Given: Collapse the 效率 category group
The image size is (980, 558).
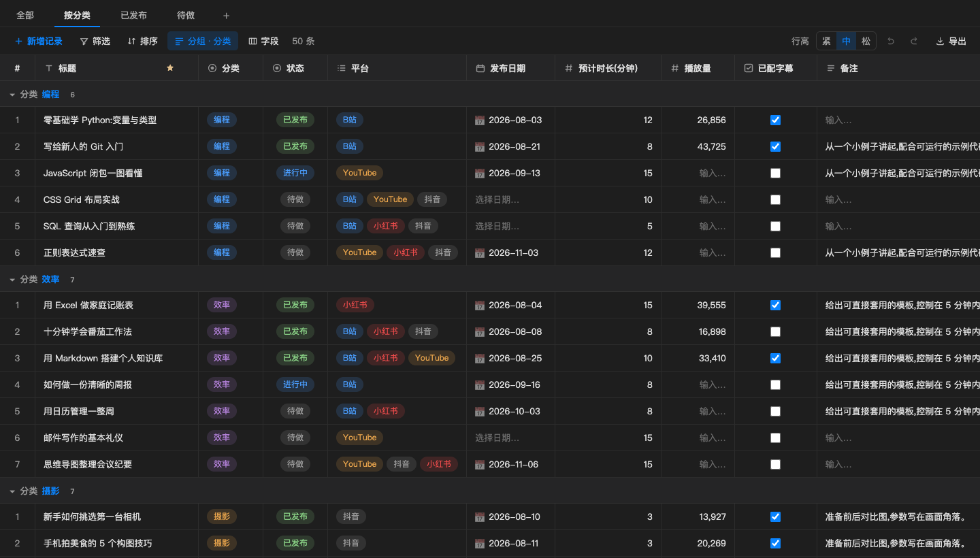Looking at the screenshot, I should pyautogui.click(x=12, y=280).
